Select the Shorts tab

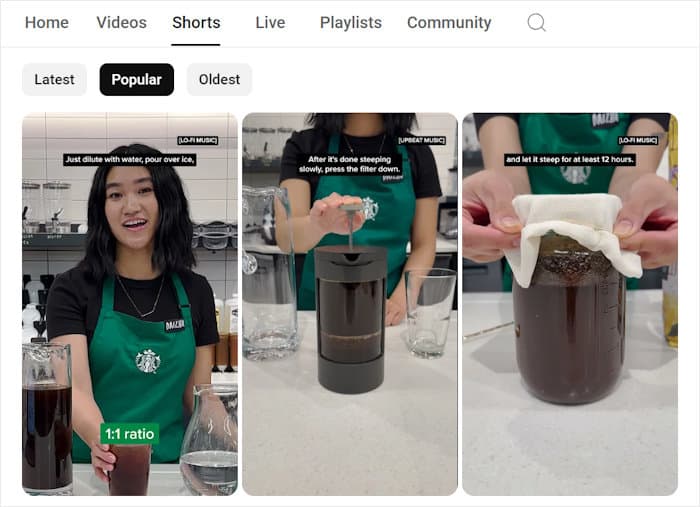(196, 22)
